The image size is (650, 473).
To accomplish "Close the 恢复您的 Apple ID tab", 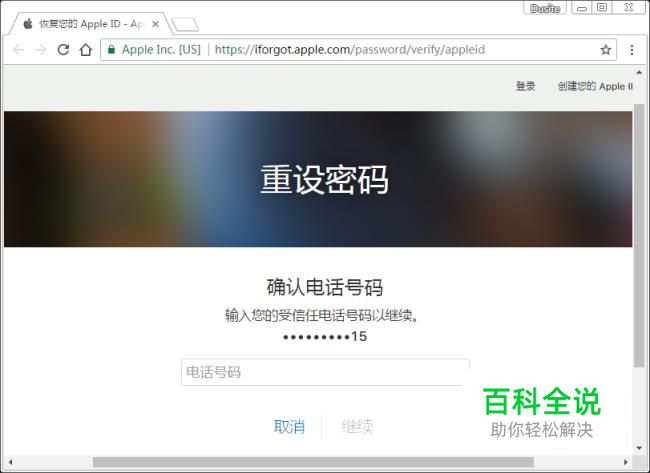I will [x=155, y=24].
